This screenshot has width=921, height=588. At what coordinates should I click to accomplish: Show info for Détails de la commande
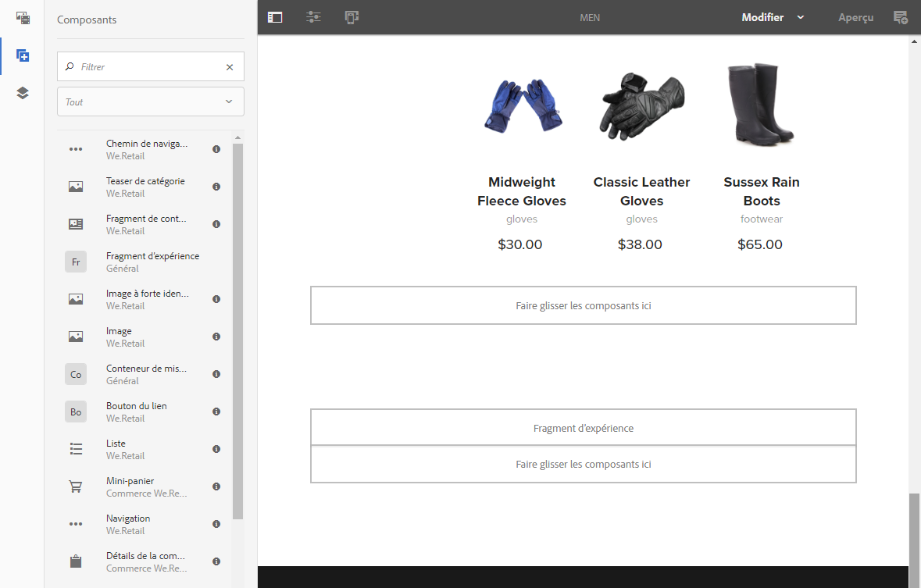(x=216, y=561)
